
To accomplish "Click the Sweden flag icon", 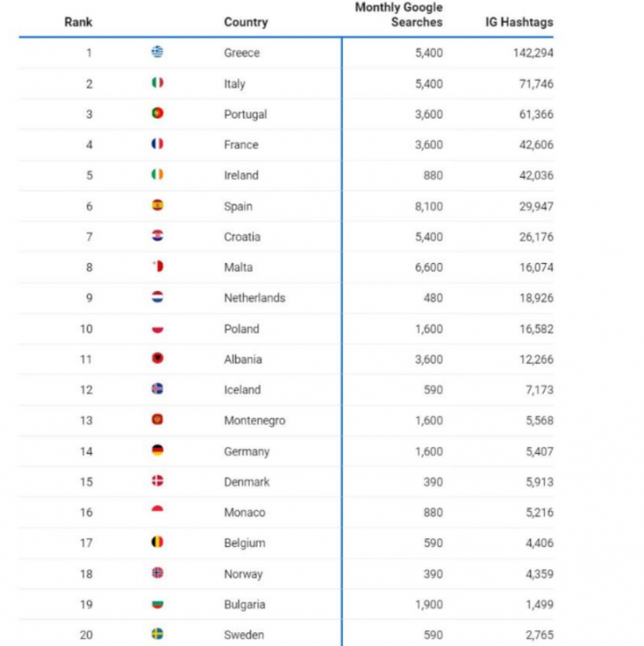I will tap(158, 634).
